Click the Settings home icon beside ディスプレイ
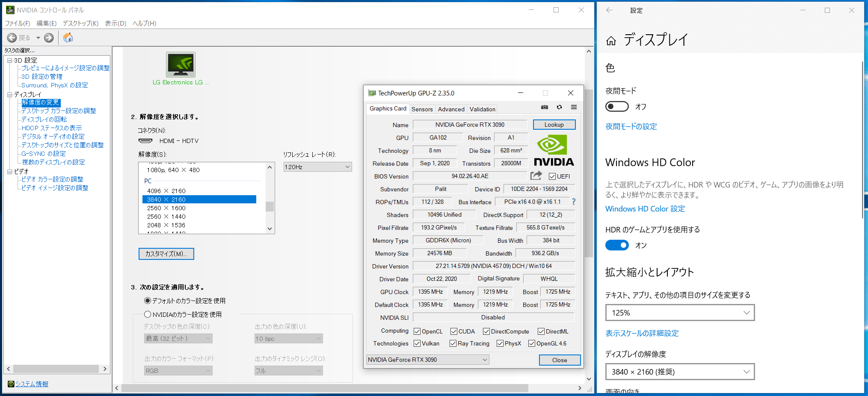The width and height of the screenshot is (868, 396). [x=611, y=41]
